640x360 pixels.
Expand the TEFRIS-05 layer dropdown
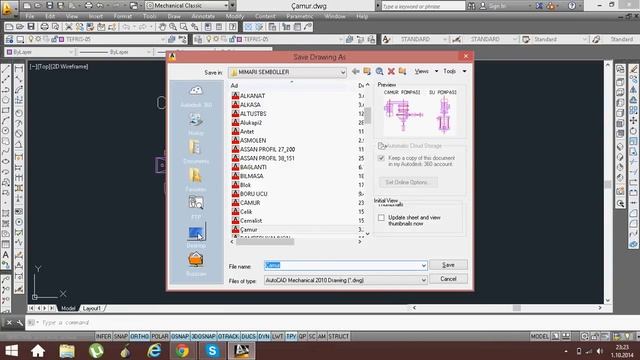click(x=162, y=39)
